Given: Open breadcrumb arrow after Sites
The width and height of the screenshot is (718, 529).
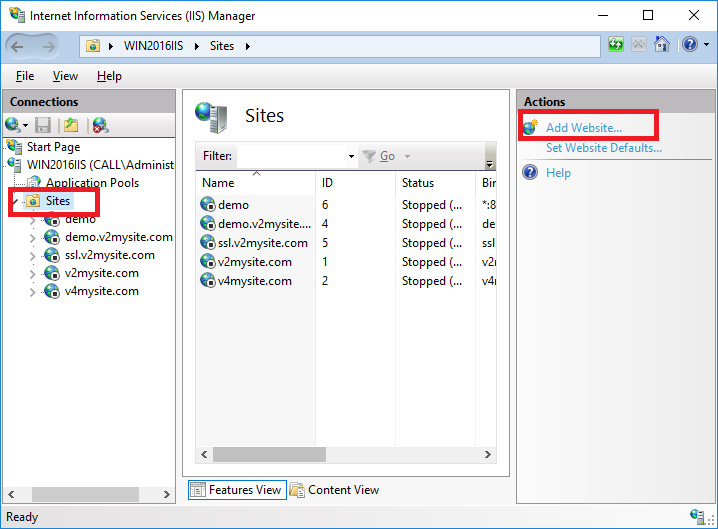Looking at the screenshot, I should point(248,46).
